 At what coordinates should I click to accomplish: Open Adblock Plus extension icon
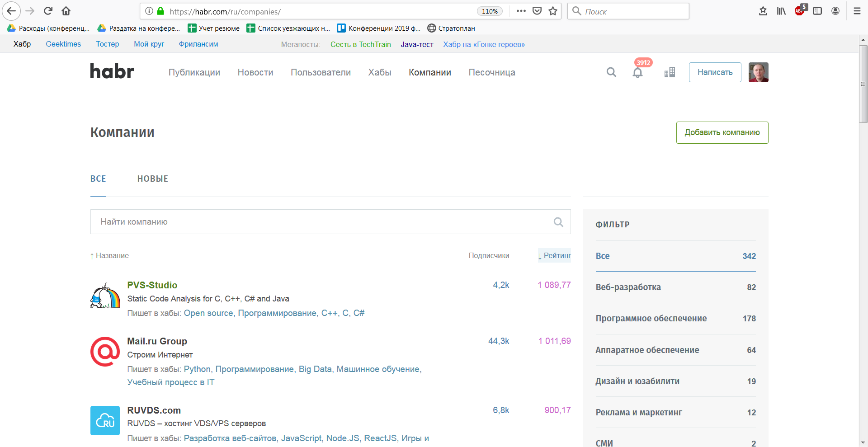click(800, 11)
